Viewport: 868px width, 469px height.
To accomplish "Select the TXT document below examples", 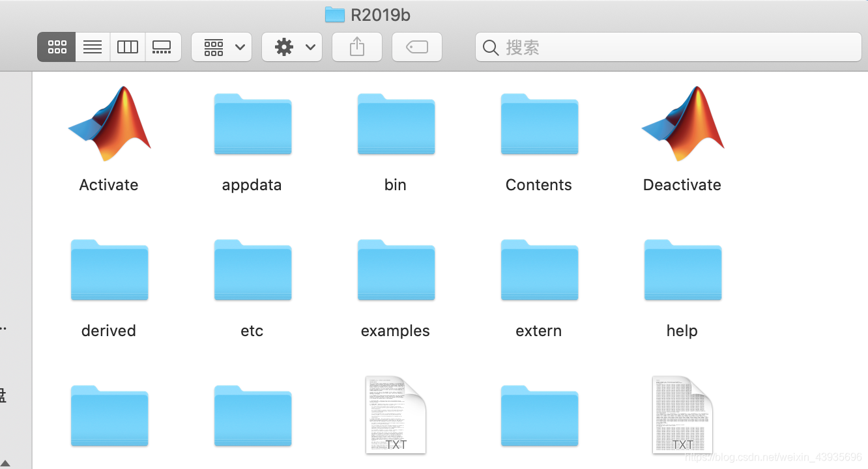I will [396, 415].
